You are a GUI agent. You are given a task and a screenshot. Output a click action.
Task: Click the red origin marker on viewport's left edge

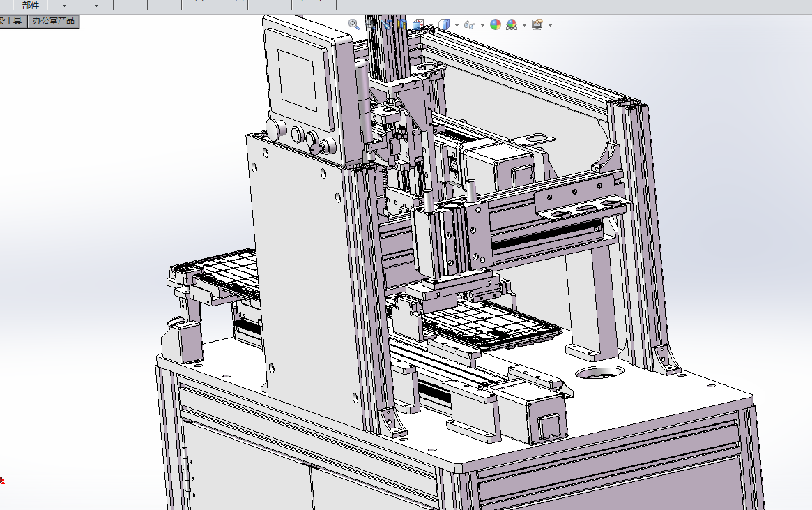2,481
